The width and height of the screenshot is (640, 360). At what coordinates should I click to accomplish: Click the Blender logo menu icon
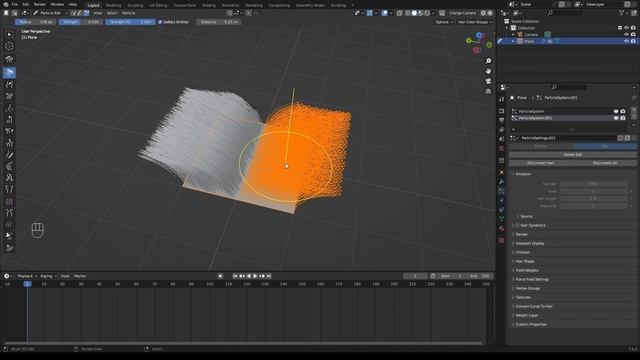tap(6, 4)
